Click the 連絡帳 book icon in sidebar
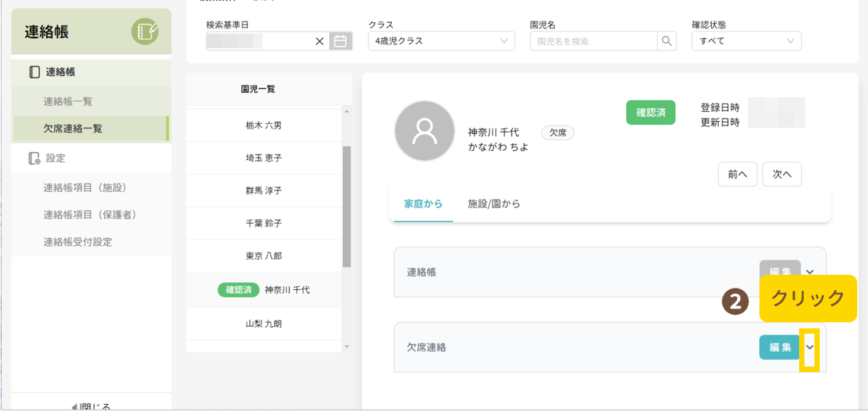The width and height of the screenshot is (868, 411). click(34, 72)
